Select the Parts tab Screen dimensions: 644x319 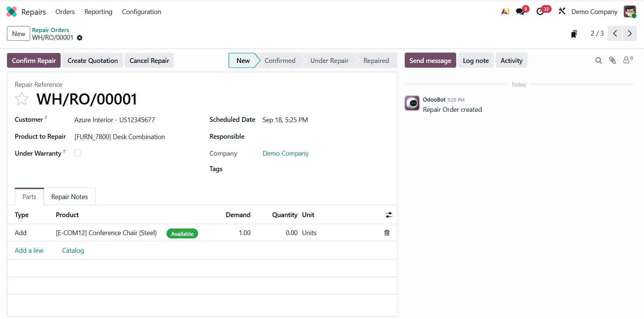tap(29, 197)
